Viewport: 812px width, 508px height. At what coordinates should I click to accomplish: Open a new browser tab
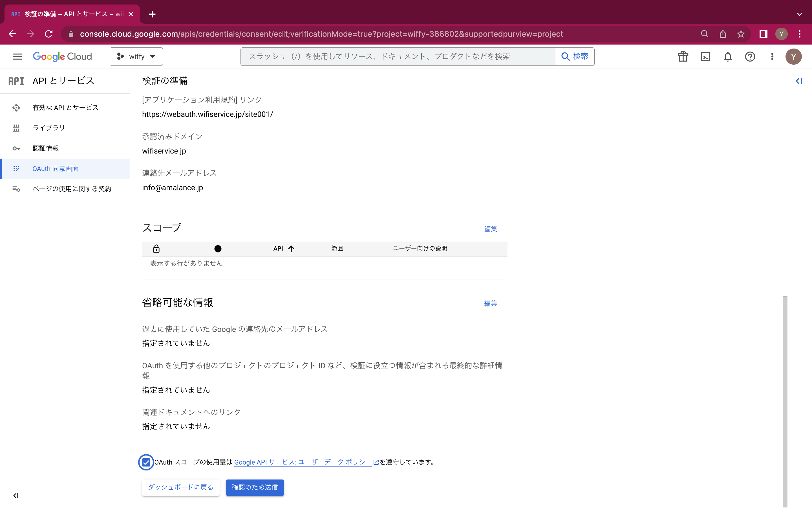(152, 14)
